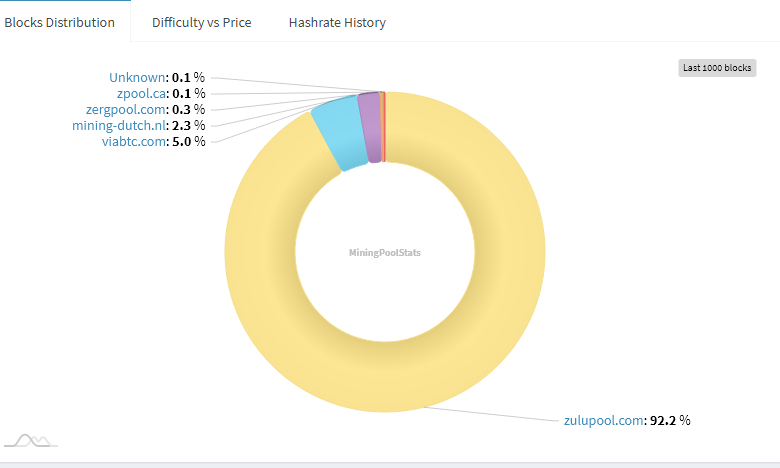Pick the purple mining-dutch donut slice
Image resolution: width=780 pixels, height=468 pixels.
370,127
